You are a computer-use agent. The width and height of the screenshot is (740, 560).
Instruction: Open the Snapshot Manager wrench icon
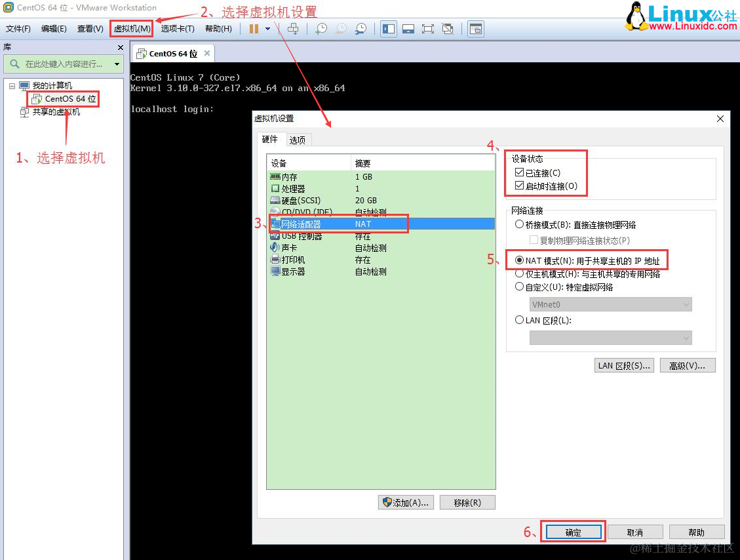tap(360, 29)
